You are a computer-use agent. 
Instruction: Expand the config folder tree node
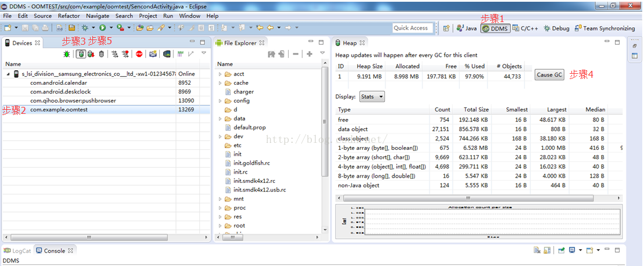pyautogui.click(x=221, y=100)
